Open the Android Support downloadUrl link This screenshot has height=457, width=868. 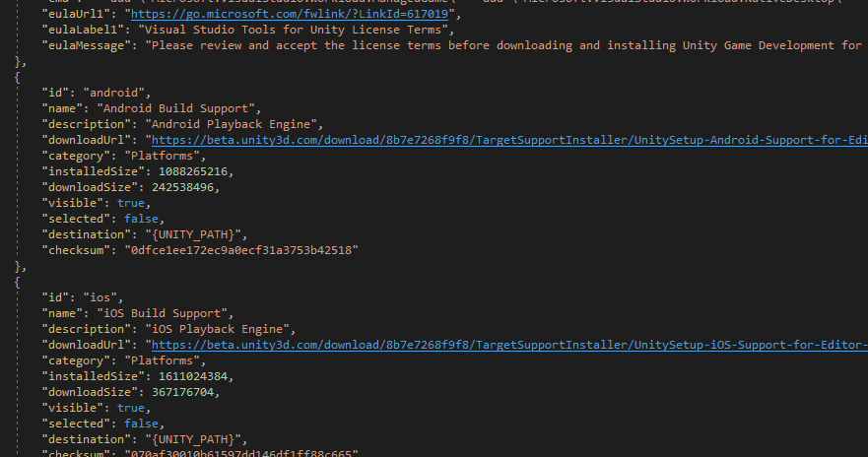509,140
